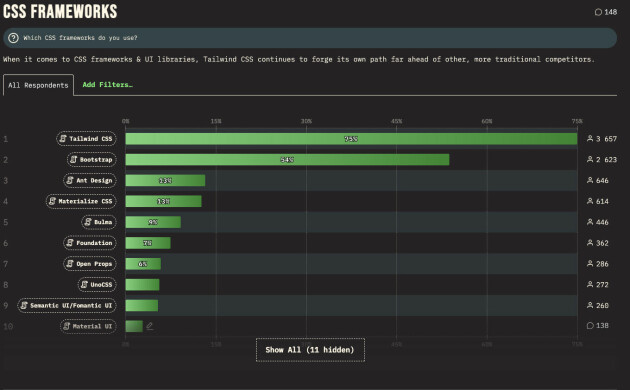Viewport: 630px width, 390px height.
Task: Click the Material UI bar
Action: click(134, 326)
